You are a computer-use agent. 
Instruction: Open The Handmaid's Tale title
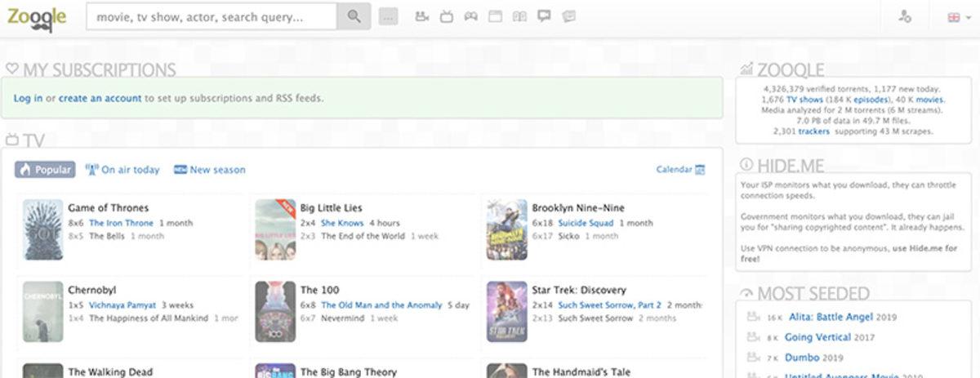[x=581, y=371]
